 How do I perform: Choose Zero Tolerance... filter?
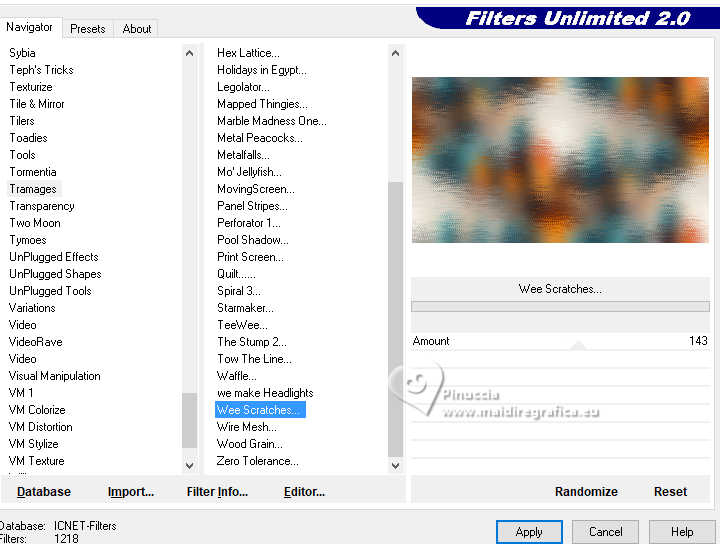257,460
